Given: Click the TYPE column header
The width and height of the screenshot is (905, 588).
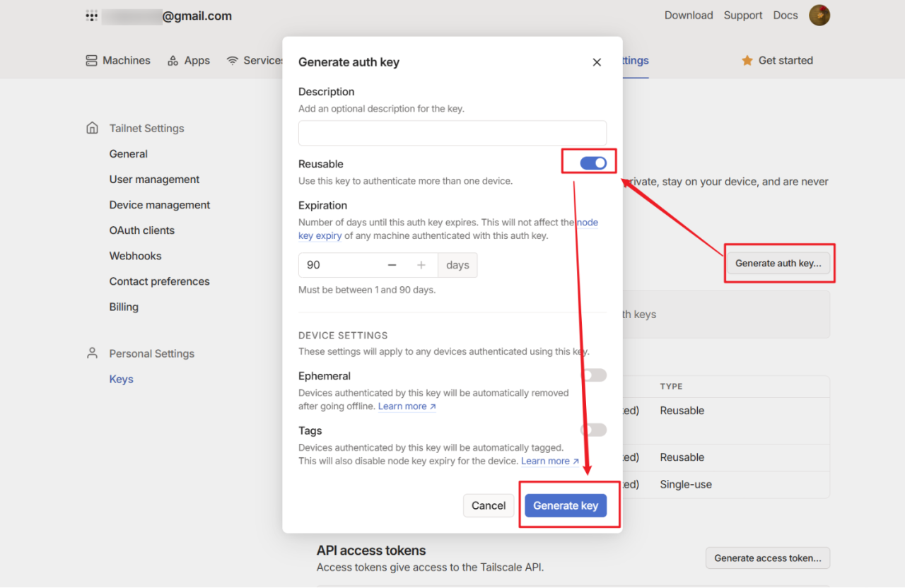Looking at the screenshot, I should tap(671, 387).
